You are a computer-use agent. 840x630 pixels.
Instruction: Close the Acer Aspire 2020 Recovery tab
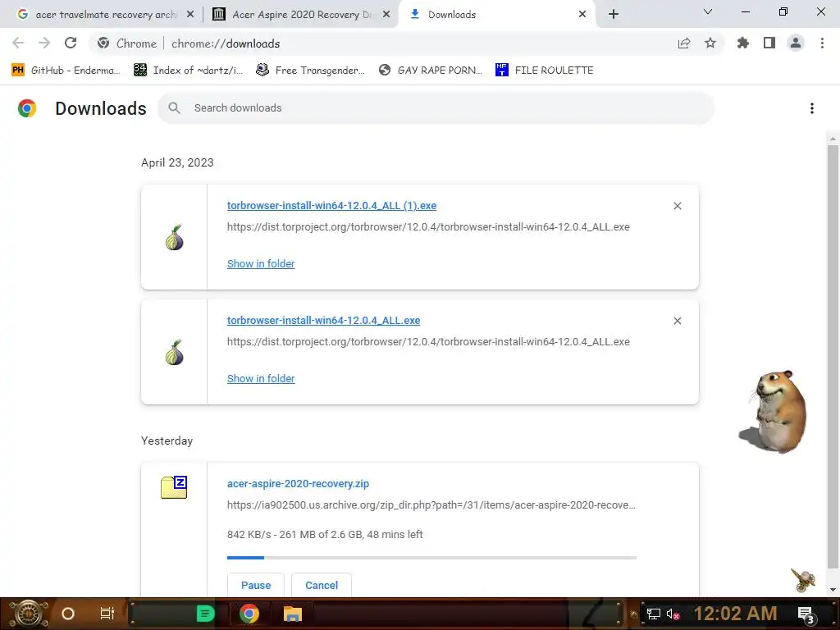386,15
